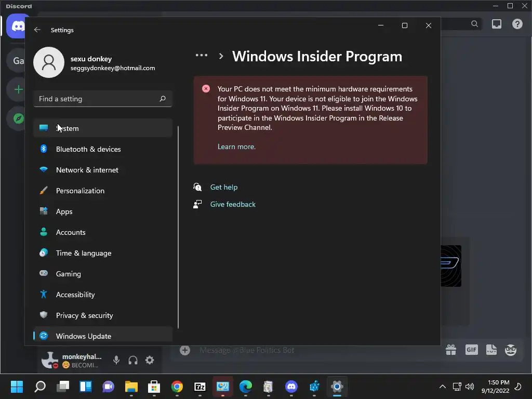Viewport: 532px width, 399px height.
Task: Open the sexu donkey account profile picture
Action: pyautogui.click(x=49, y=62)
